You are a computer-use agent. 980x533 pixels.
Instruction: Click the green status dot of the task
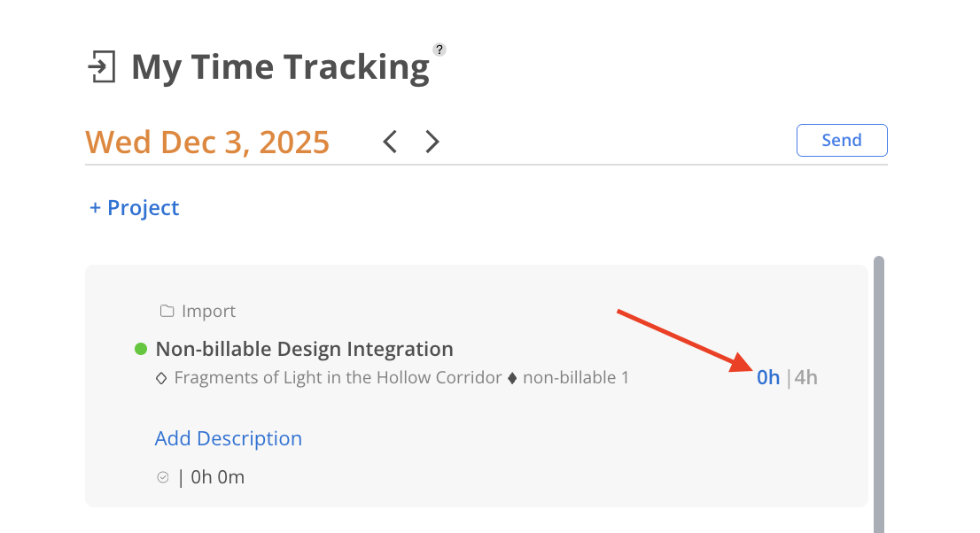point(140,350)
